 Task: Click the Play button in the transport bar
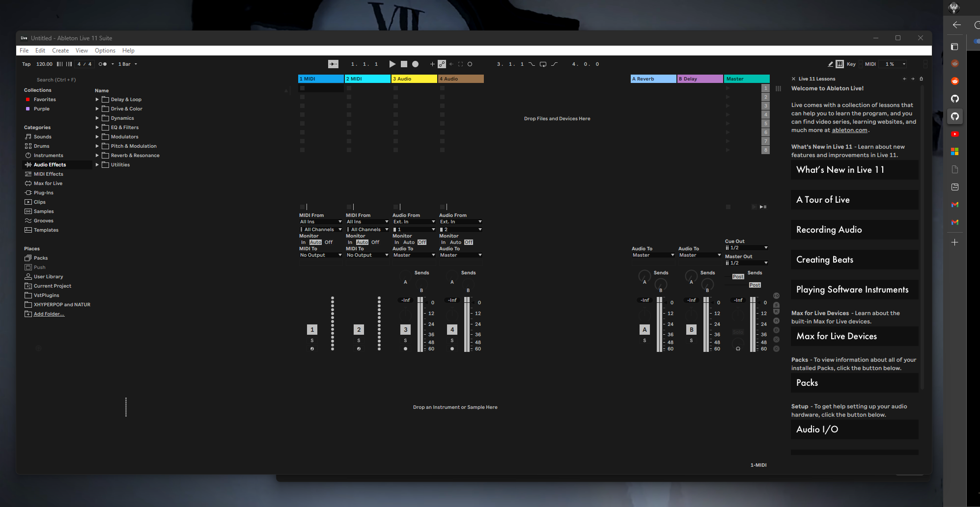coord(392,64)
